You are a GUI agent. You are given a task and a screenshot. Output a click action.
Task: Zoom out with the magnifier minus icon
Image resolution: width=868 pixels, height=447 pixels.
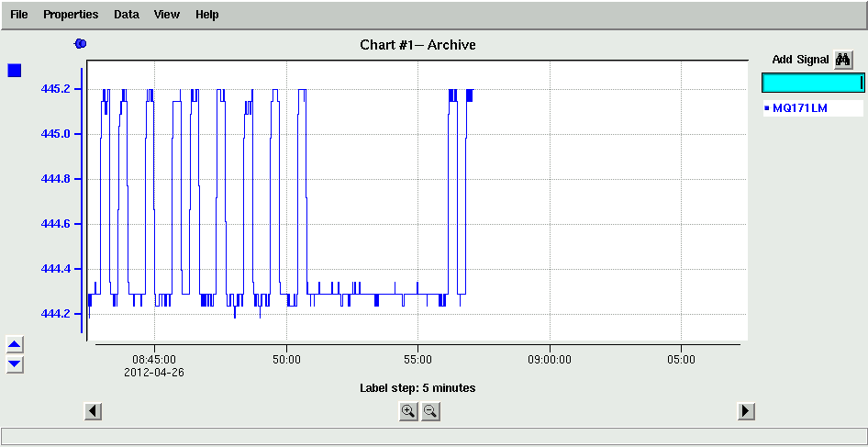pos(430,411)
